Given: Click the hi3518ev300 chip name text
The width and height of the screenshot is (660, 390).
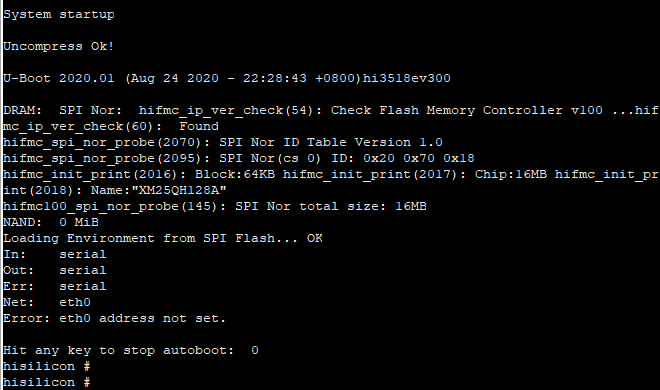Looking at the screenshot, I should pos(407,78).
